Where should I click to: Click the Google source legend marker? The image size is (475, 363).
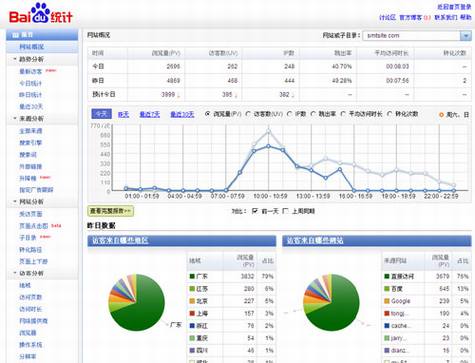[x=387, y=301]
